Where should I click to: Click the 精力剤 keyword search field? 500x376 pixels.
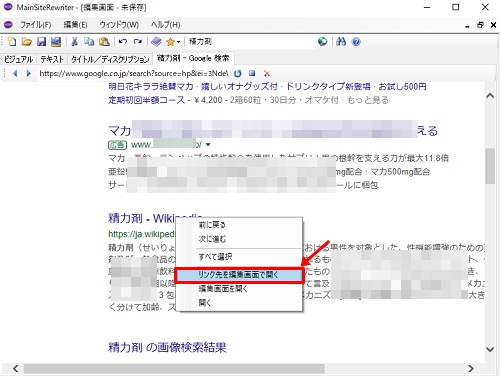tap(251, 42)
